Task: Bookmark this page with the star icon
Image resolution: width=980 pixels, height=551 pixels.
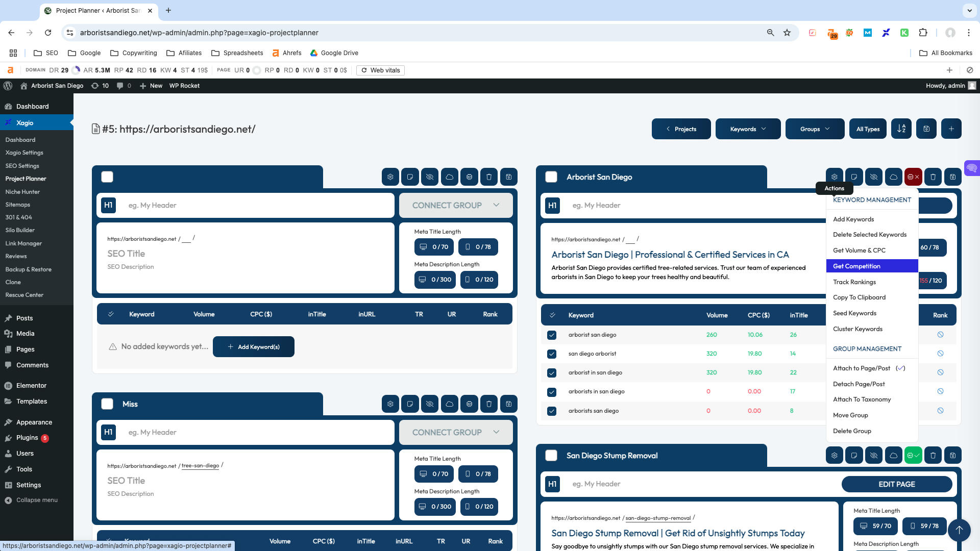Action: [x=787, y=33]
